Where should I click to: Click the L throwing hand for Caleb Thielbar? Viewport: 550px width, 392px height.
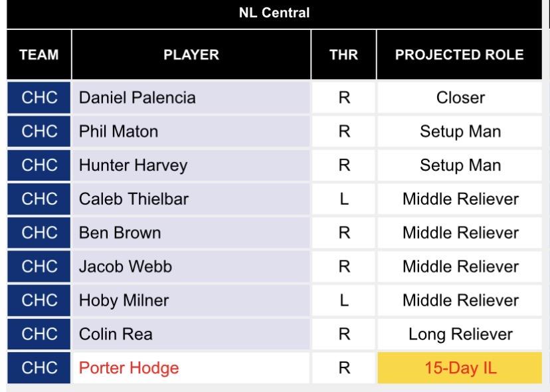(x=343, y=199)
